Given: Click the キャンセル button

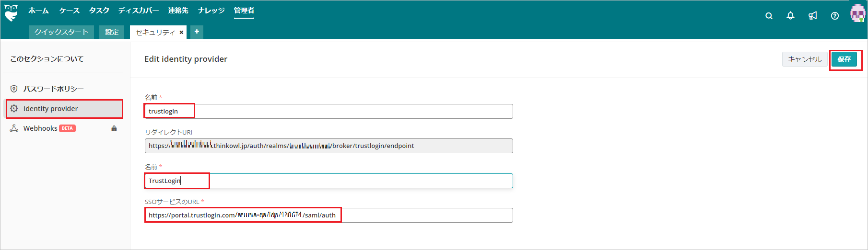Looking at the screenshot, I should click(x=805, y=59).
